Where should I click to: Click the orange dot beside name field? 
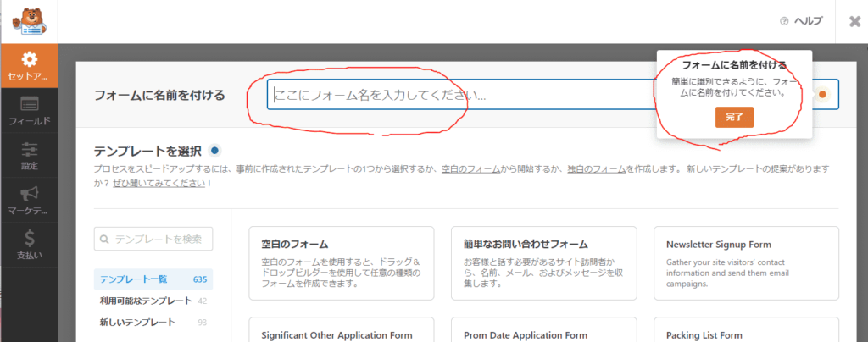tap(822, 95)
